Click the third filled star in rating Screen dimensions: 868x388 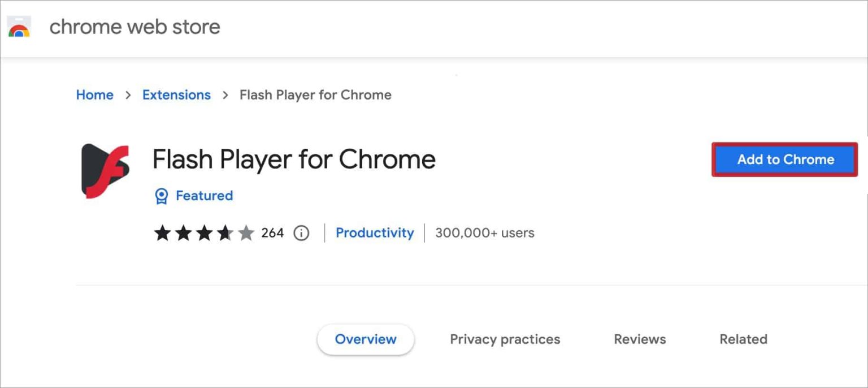coord(205,232)
